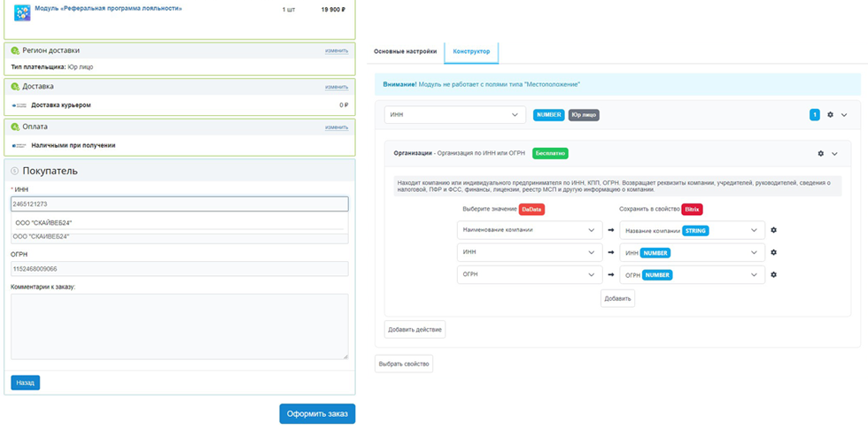Collapse the Организации action panel chevron
868x430 pixels.
(x=834, y=154)
